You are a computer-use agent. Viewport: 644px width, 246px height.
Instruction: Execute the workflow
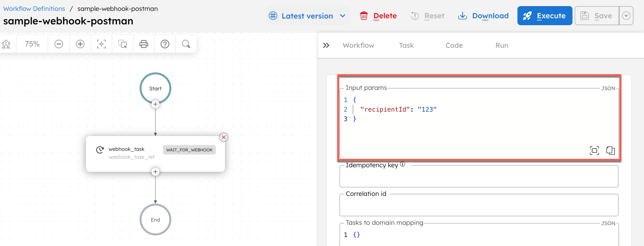point(545,16)
